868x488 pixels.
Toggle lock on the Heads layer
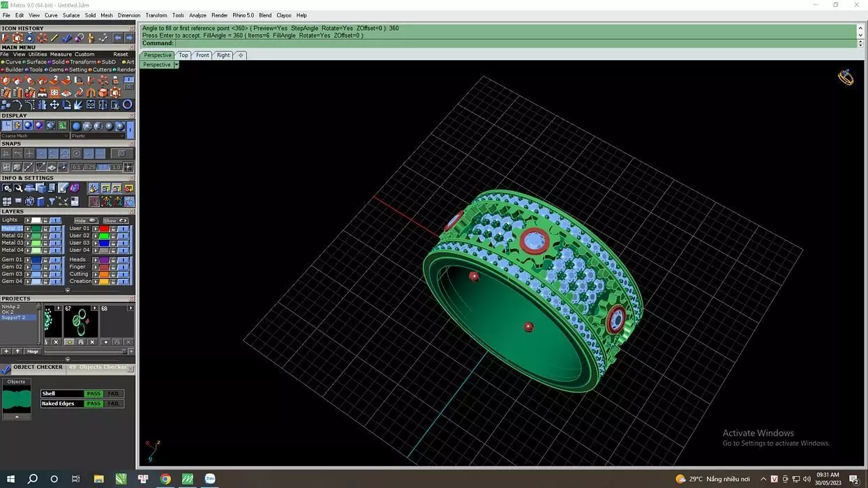[x=113, y=259]
